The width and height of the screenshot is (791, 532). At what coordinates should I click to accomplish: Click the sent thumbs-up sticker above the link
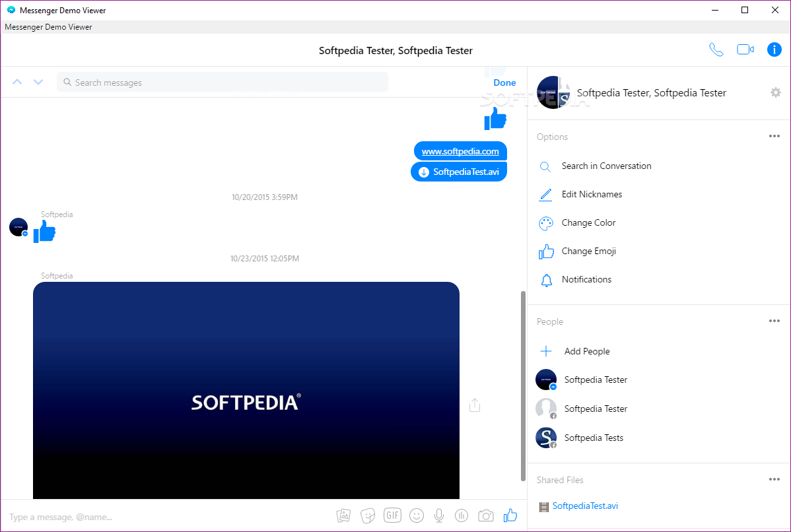tap(495, 119)
